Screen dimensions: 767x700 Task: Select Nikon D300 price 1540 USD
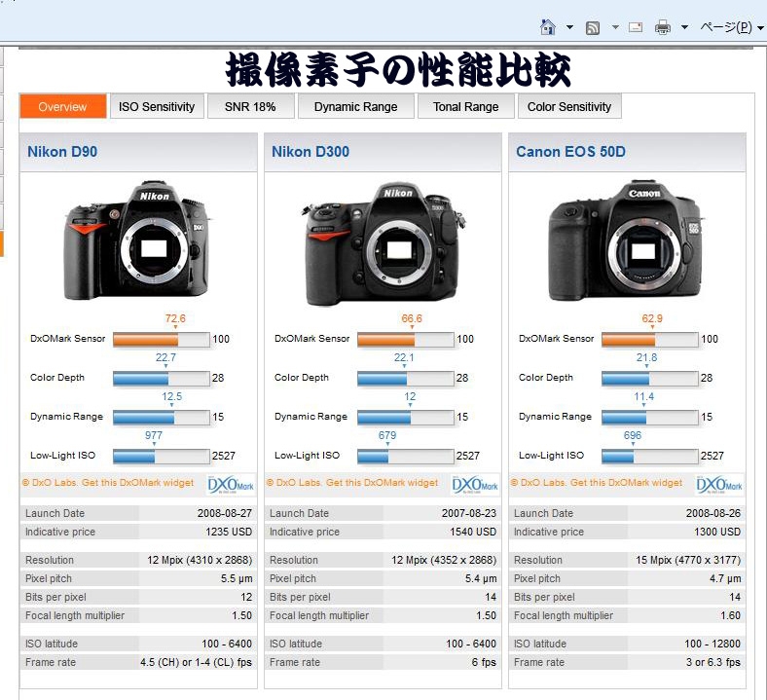coord(473,532)
